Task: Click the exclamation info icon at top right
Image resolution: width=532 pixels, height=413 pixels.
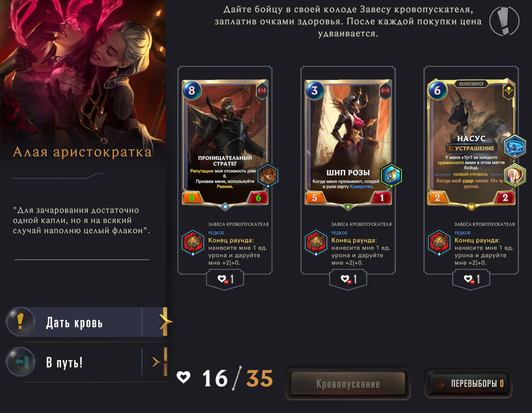Action: pos(504,21)
